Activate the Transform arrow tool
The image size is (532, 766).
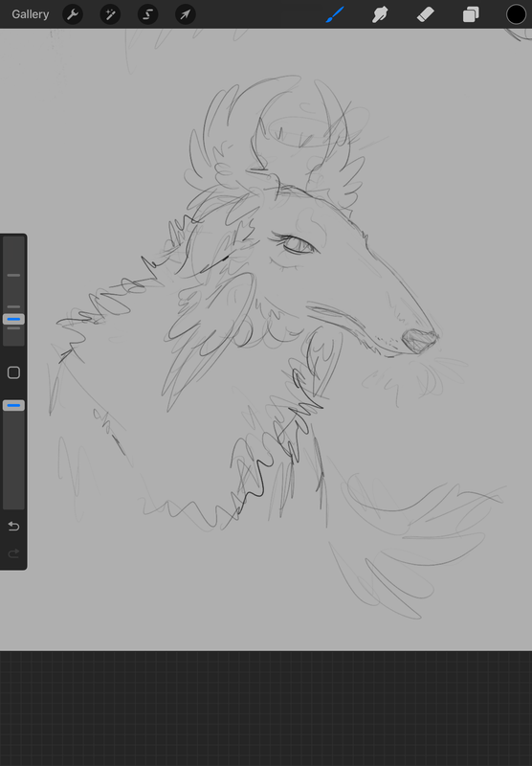pyautogui.click(x=186, y=14)
